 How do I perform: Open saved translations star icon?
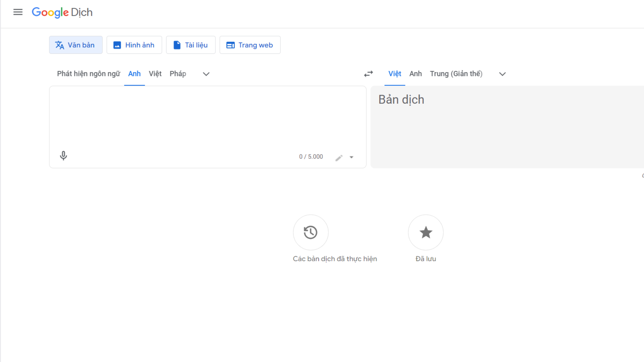pos(426,232)
